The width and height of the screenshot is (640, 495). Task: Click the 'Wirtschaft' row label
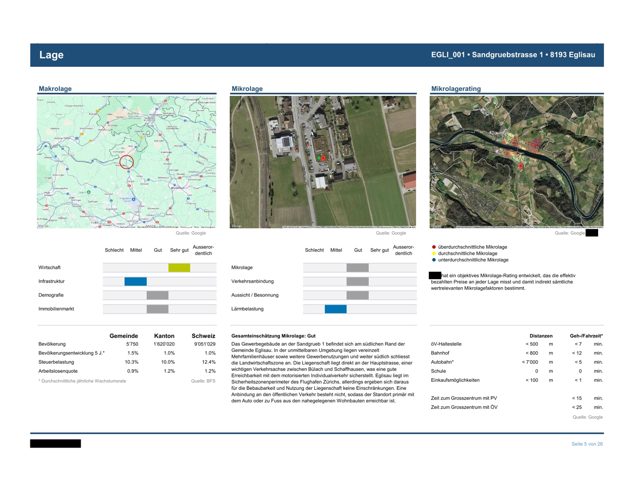(49, 267)
